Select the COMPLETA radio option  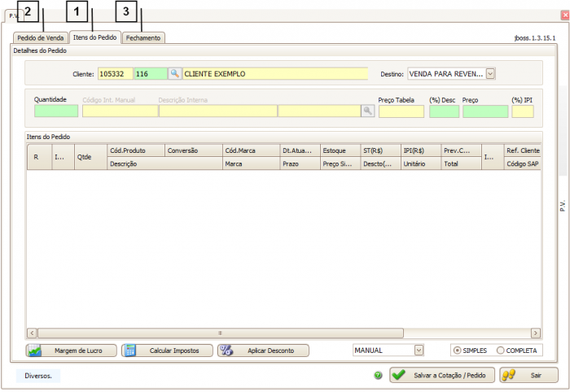pos(500,351)
